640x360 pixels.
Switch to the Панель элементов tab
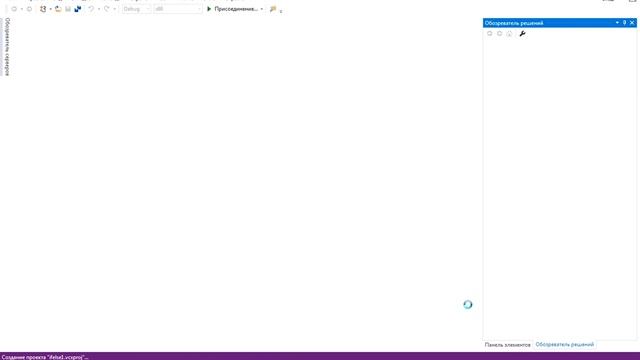507,345
